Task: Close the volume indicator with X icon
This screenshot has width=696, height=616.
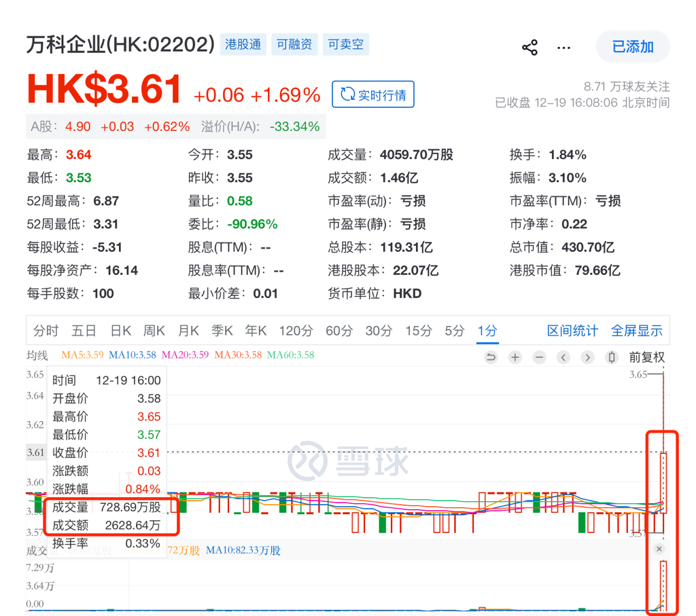Action: (x=659, y=549)
